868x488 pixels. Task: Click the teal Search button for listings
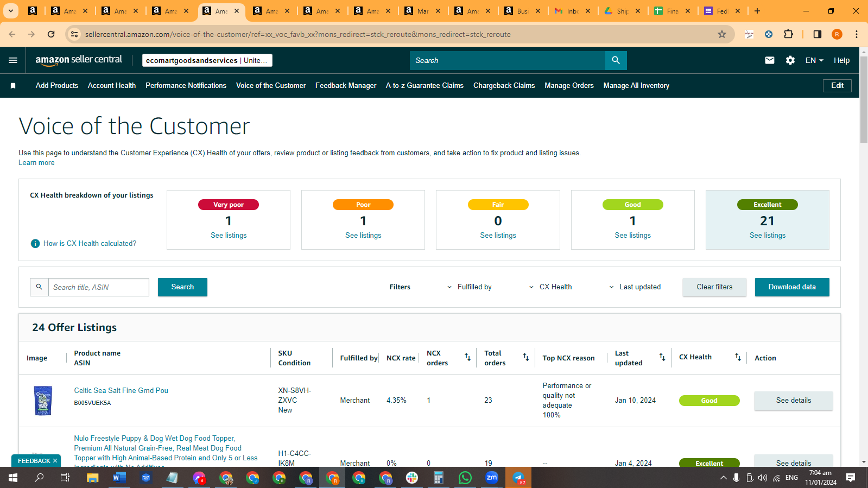click(182, 287)
